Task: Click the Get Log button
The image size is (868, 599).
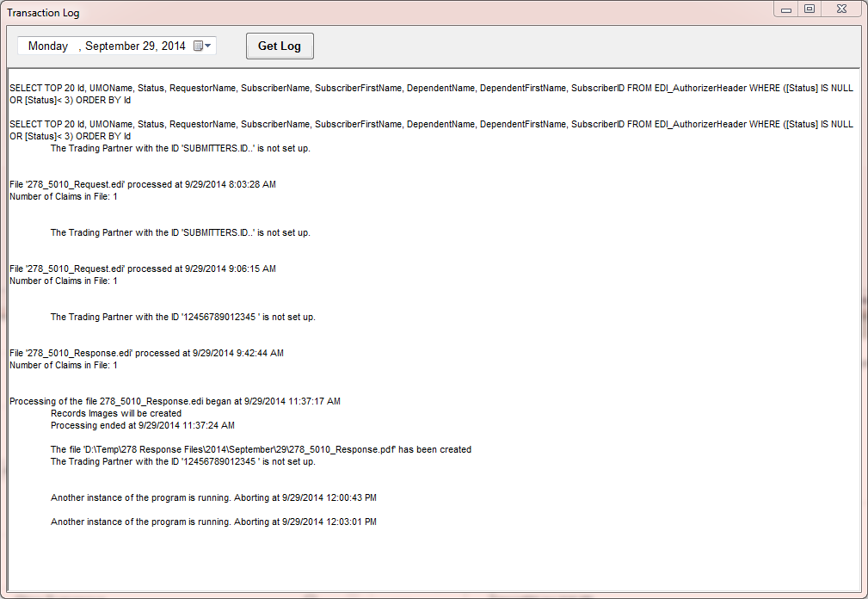Action: click(280, 46)
